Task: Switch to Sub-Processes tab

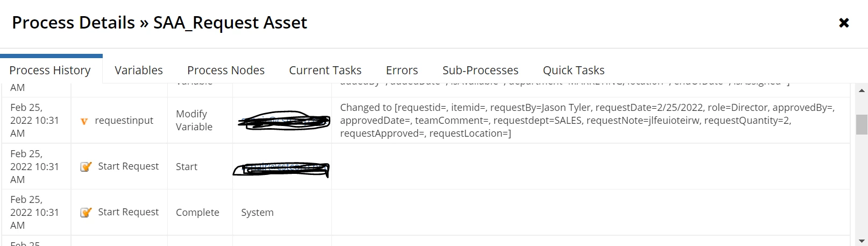Action: (480, 71)
